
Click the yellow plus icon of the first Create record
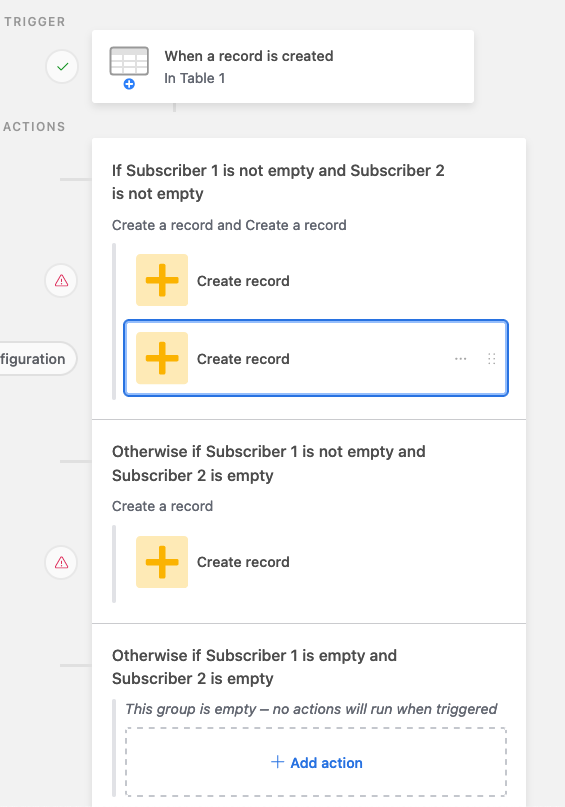pos(162,280)
